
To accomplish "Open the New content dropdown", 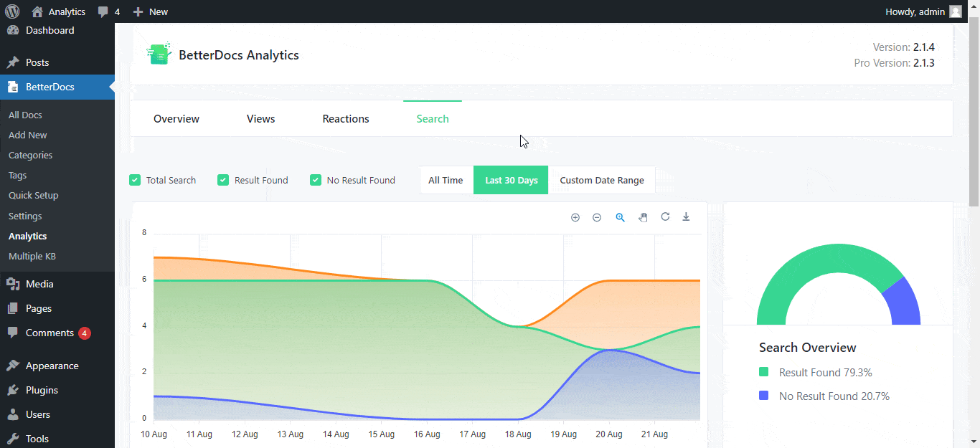I will [150, 11].
